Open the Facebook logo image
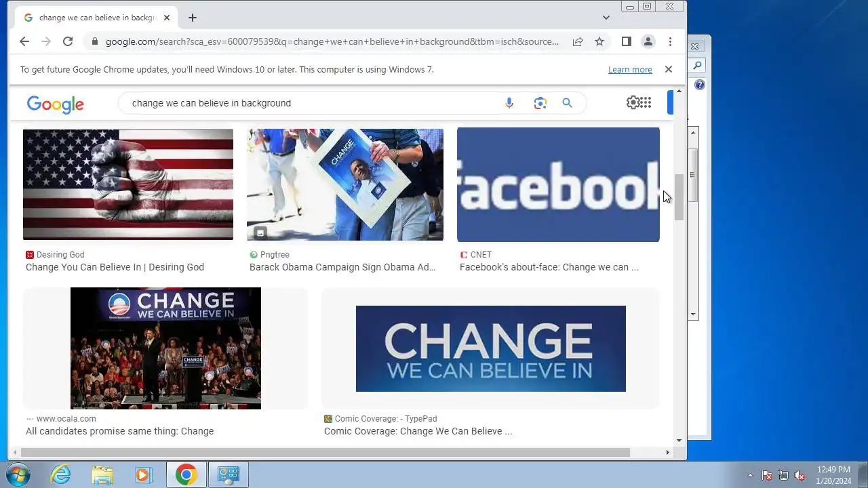Screen dimensions: 868x488 coord(558,184)
